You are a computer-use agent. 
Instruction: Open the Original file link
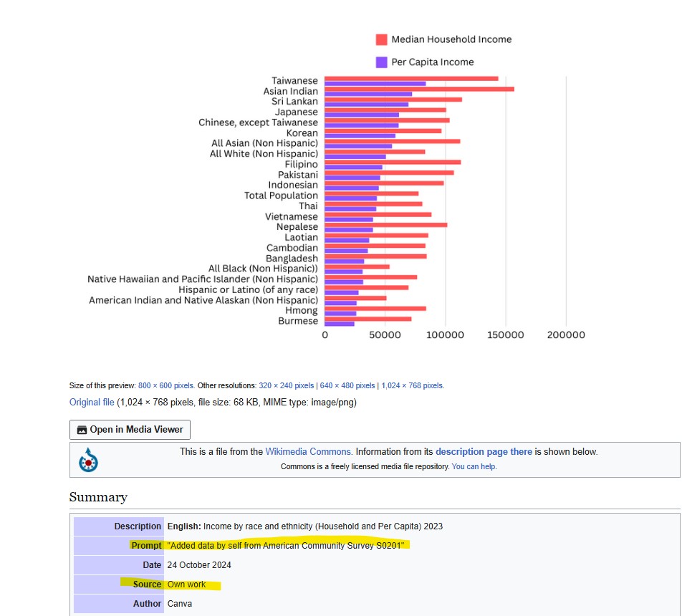[x=92, y=403]
